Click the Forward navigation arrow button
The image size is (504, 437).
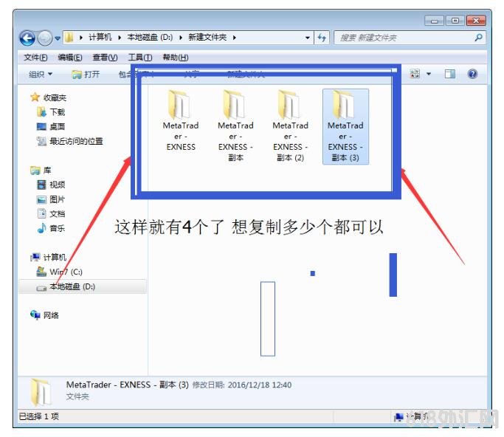tap(45, 38)
